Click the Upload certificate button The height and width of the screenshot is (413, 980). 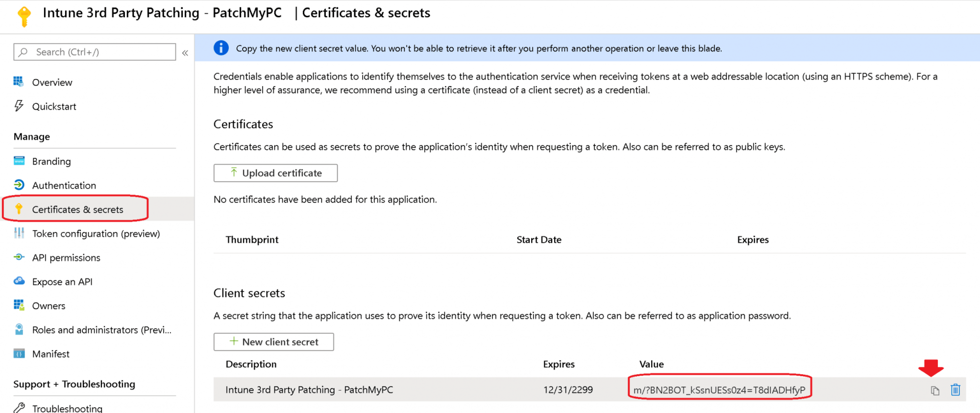pos(275,173)
